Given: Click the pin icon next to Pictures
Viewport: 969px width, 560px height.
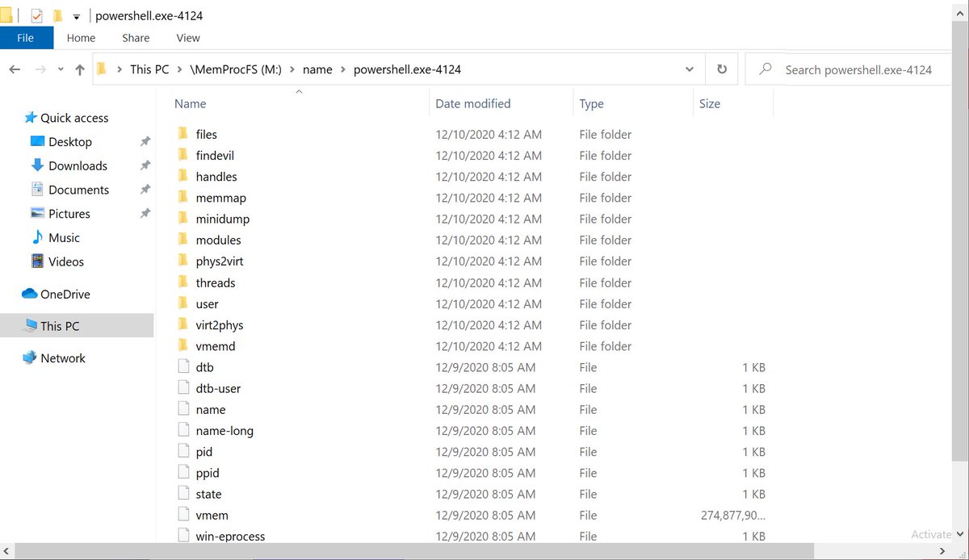Looking at the screenshot, I should point(145,214).
